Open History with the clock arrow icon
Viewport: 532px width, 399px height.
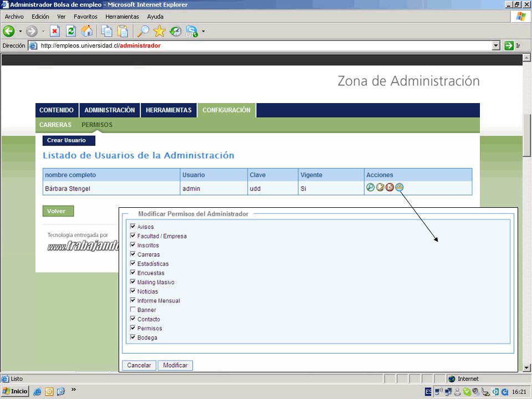click(x=176, y=31)
